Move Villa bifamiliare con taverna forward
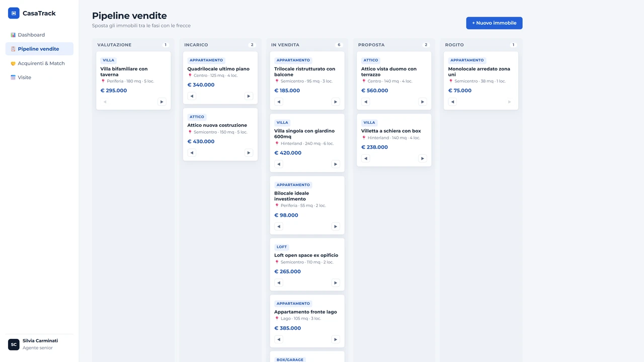The image size is (644, 362). pos(162,102)
